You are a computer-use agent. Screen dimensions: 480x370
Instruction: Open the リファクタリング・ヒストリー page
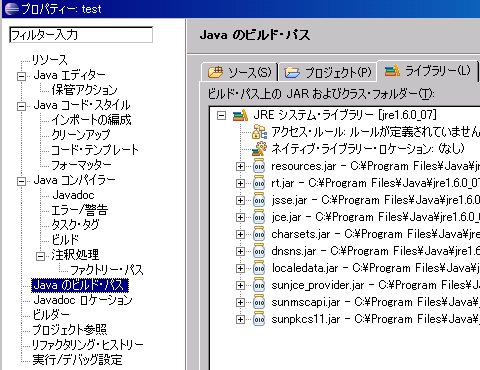click(87, 345)
